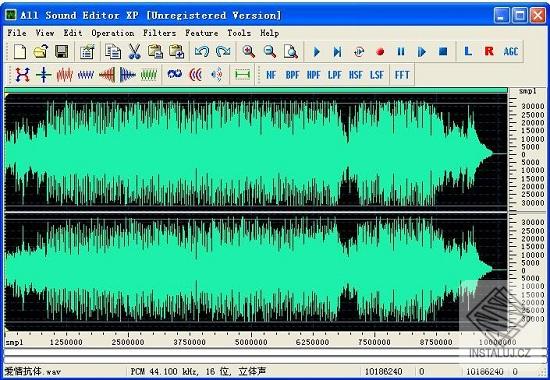Start recording with the red Record button
The height and width of the screenshot is (380, 550).
(380, 52)
